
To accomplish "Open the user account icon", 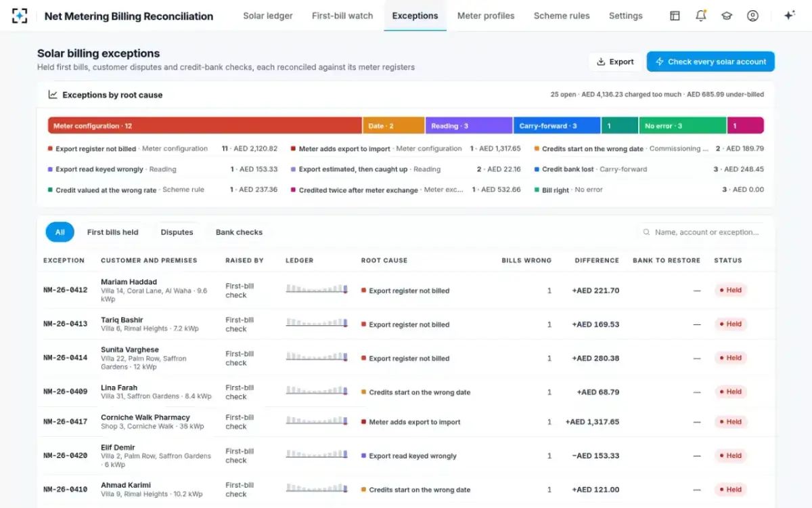I will (x=752, y=16).
